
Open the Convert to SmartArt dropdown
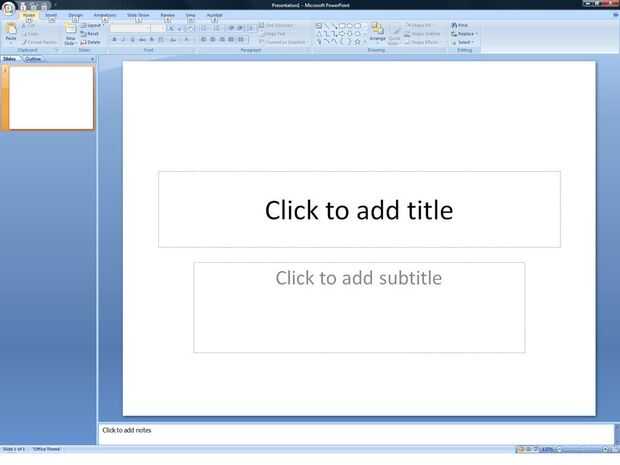coord(282,42)
